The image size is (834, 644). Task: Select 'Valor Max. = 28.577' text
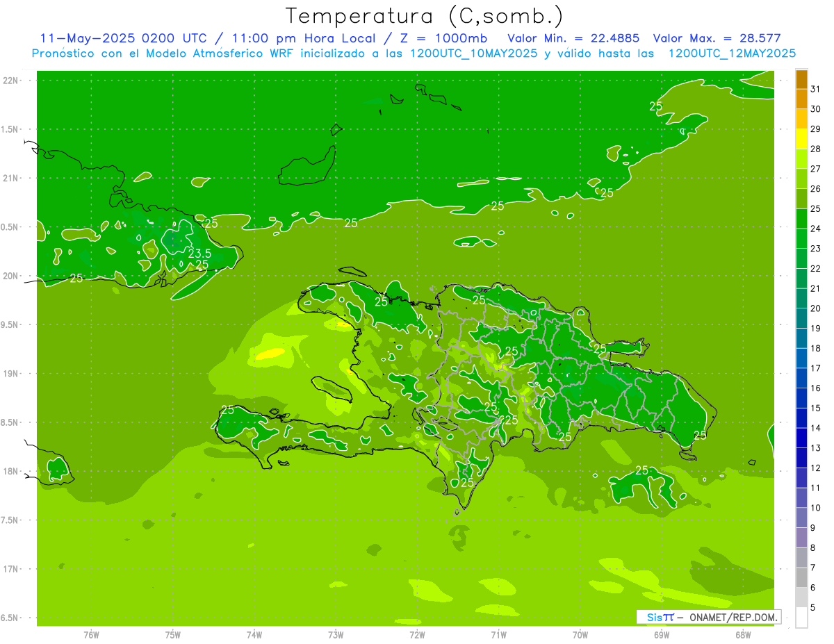pos(718,38)
